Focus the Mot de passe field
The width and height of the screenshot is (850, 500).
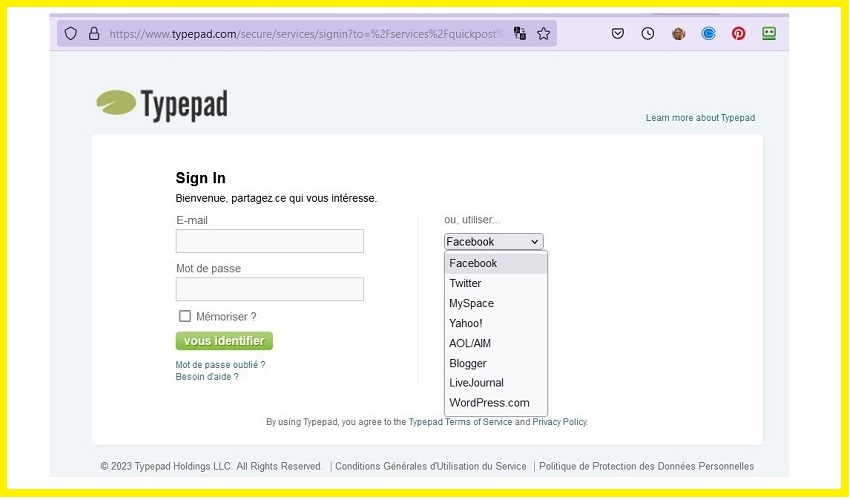point(269,289)
